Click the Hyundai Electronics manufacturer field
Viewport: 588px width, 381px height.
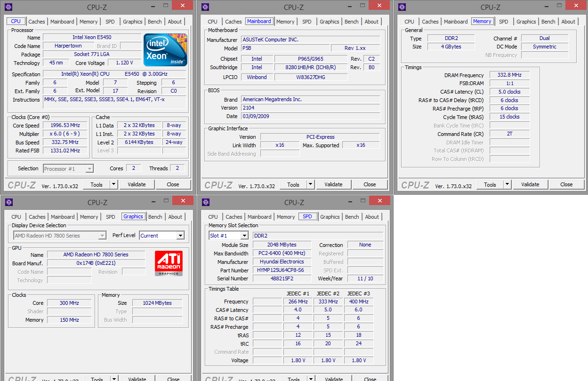click(282, 262)
